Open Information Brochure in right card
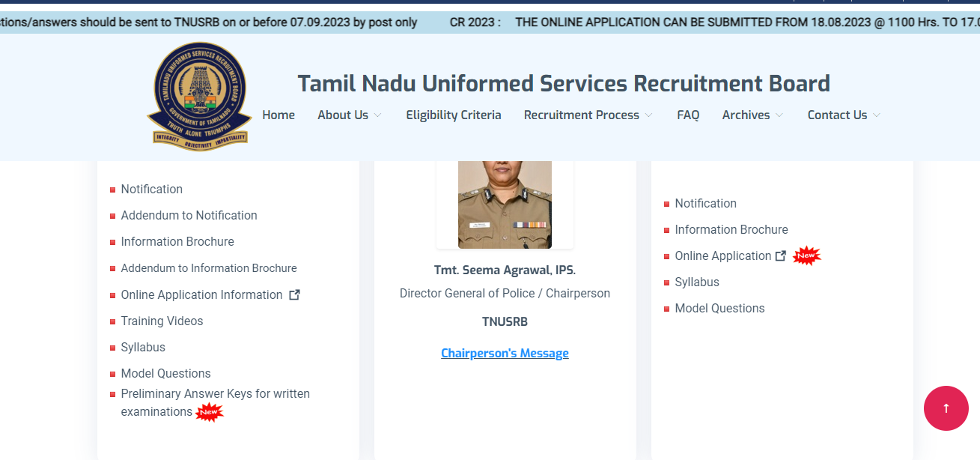980x460 pixels. click(731, 229)
